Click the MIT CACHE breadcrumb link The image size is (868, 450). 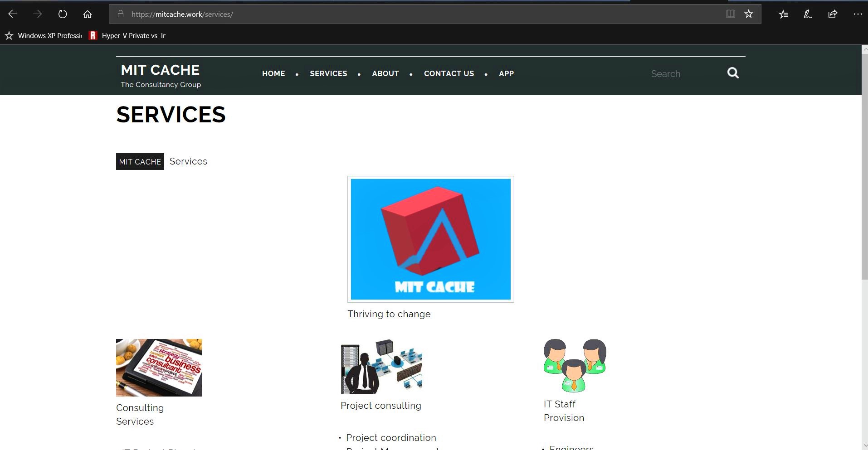(x=140, y=162)
